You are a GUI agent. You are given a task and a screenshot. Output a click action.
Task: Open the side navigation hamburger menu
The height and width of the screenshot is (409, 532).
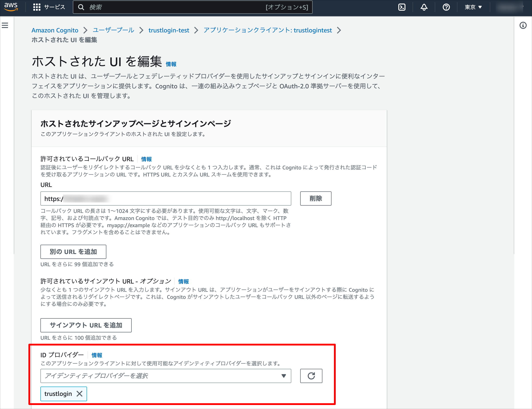pos(5,25)
